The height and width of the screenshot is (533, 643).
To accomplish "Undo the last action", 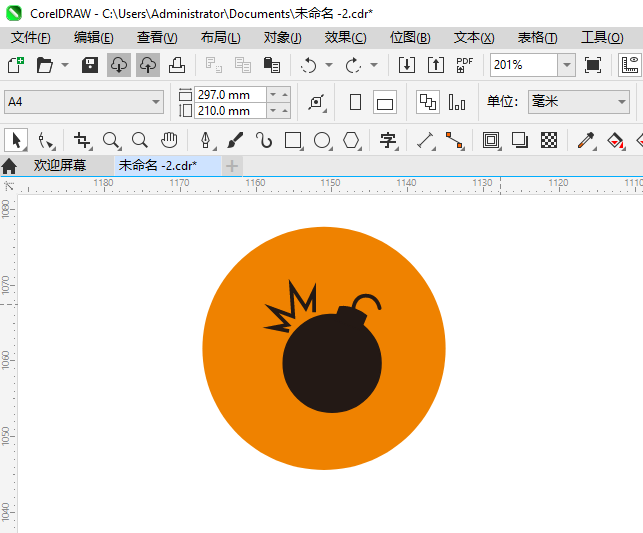I will coord(308,65).
